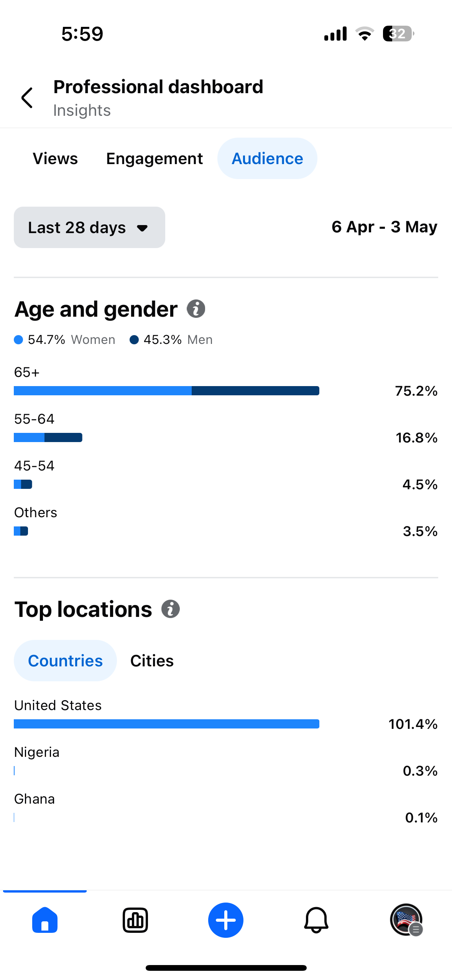Switch to the Engagement tab
The image size is (452, 980).
(155, 158)
